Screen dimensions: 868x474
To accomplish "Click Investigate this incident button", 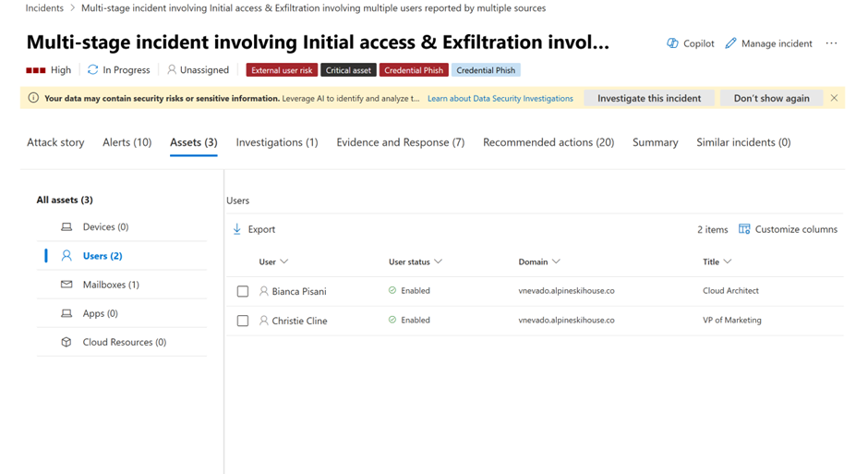I will click(649, 98).
